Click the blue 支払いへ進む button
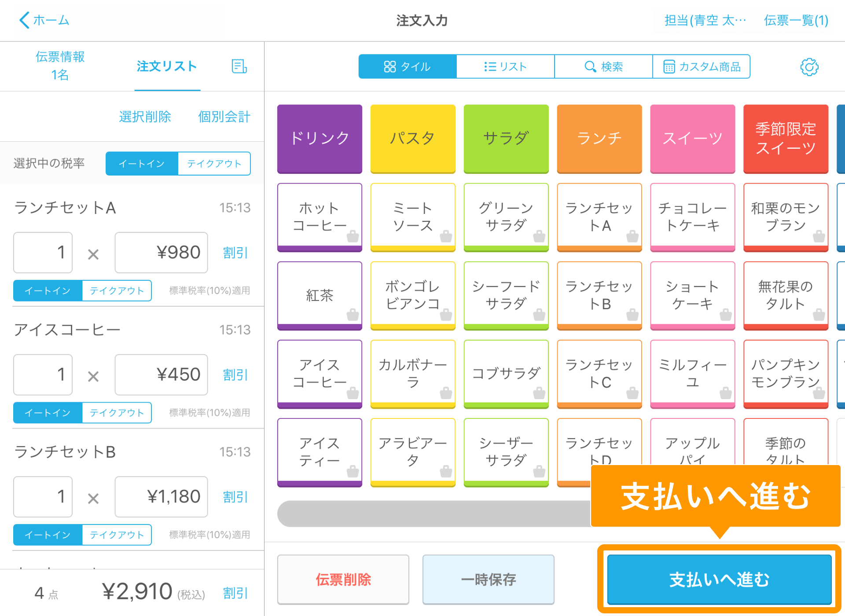 coord(719,579)
